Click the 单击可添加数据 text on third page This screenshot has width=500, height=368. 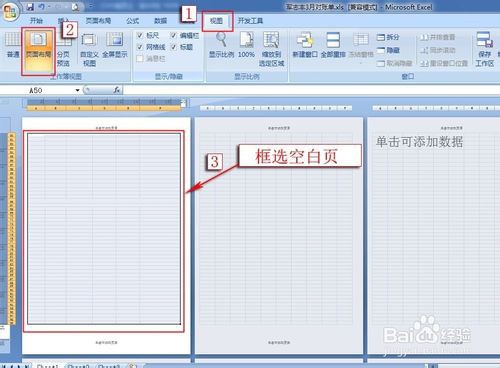click(x=419, y=142)
